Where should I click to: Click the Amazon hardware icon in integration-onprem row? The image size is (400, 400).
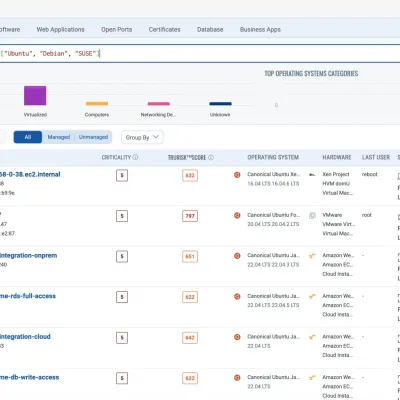312,256
